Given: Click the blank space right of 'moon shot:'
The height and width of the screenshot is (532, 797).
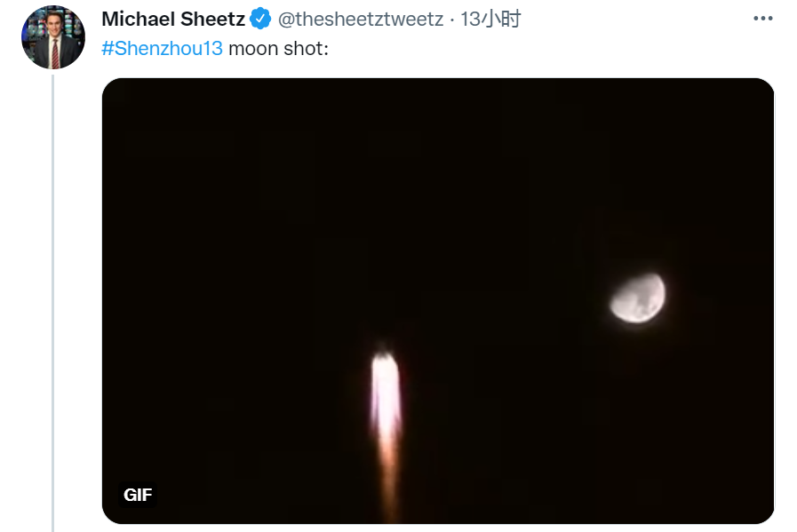Looking at the screenshot, I should [533, 48].
